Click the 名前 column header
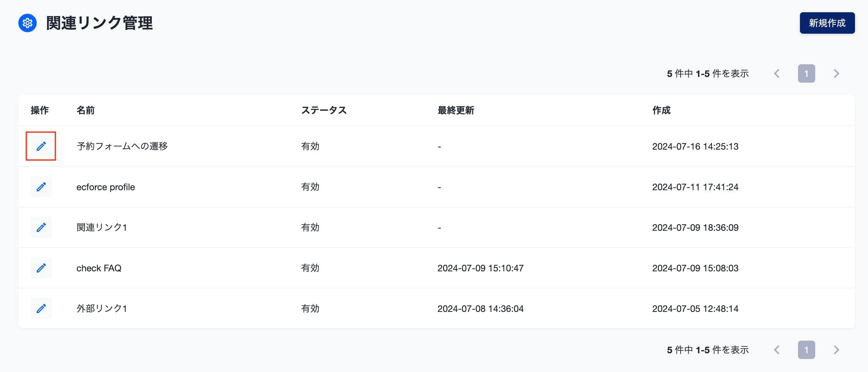 click(86, 110)
